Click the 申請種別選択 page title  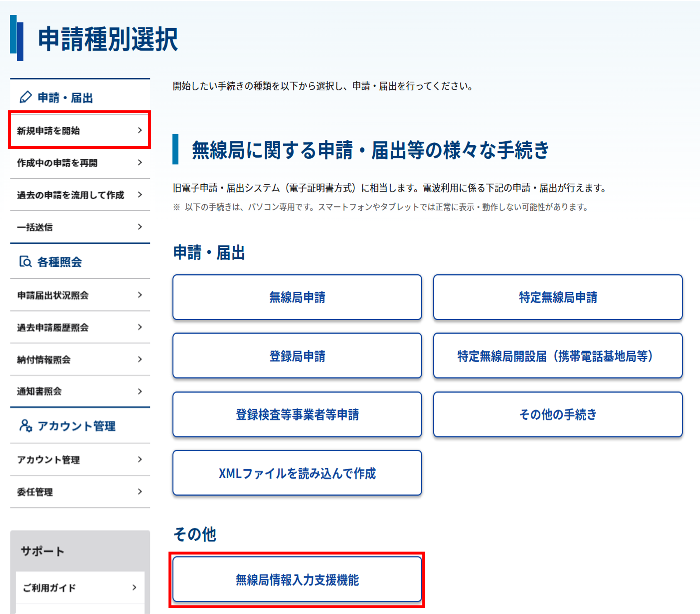(x=108, y=39)
